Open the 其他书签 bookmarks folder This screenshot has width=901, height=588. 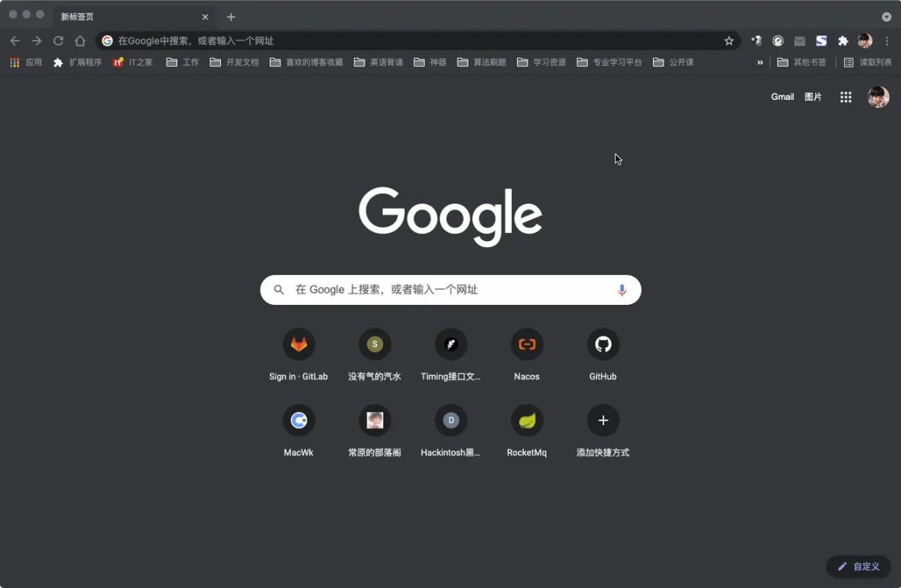coord(802,62)
